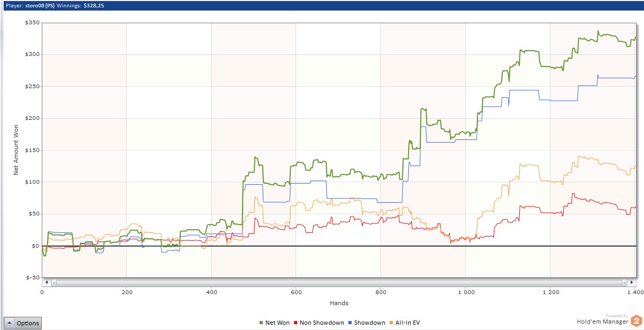Viewport: 644px width, 330px height.
Task: Click the orange All-In EV legend square
Action: click(x=391, y=323)
